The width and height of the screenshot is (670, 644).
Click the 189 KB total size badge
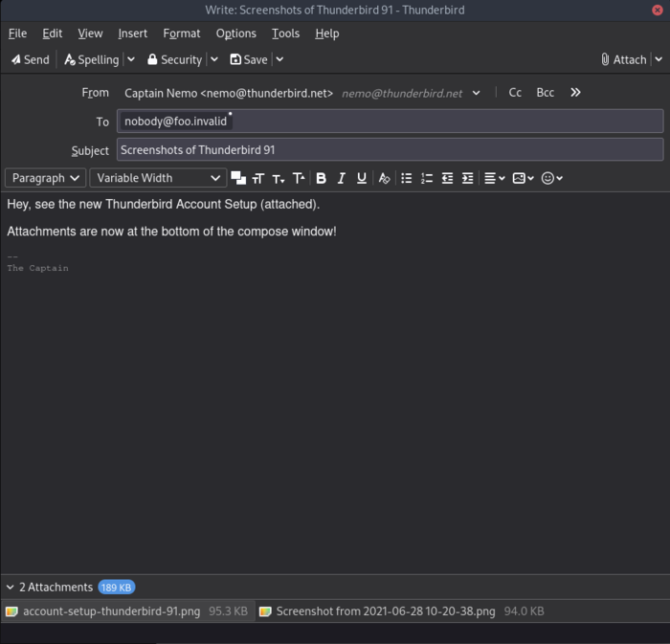[116, 588]
